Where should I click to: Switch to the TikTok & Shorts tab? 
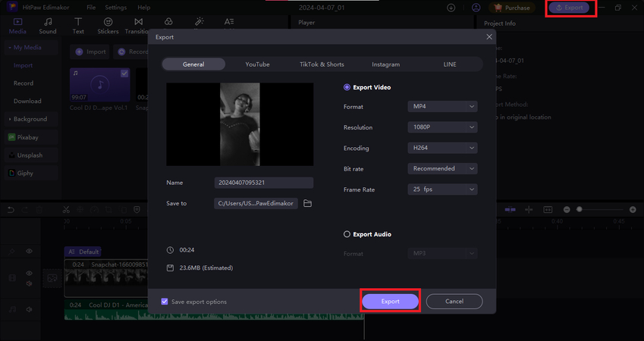(x=322, y=64)
